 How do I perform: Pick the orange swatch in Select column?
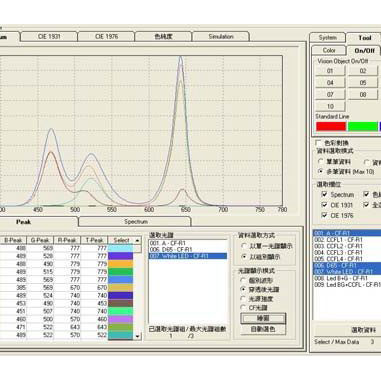[120, 264]
